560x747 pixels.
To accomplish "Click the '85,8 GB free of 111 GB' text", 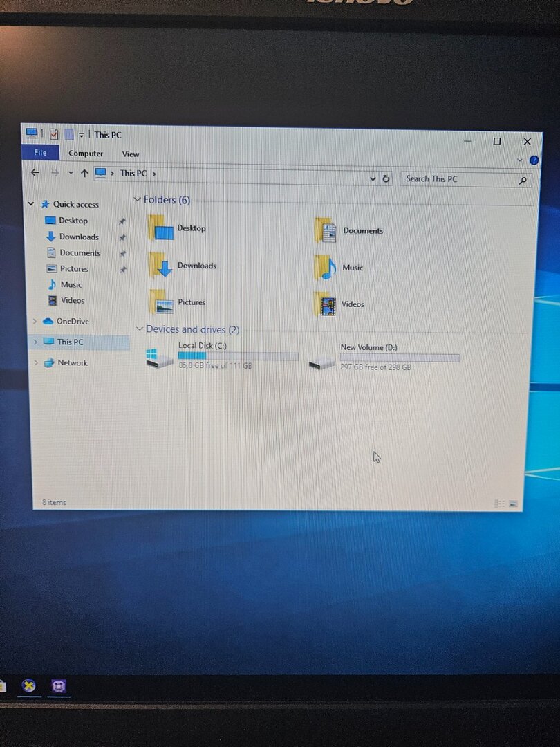I will tap(215, 366).
